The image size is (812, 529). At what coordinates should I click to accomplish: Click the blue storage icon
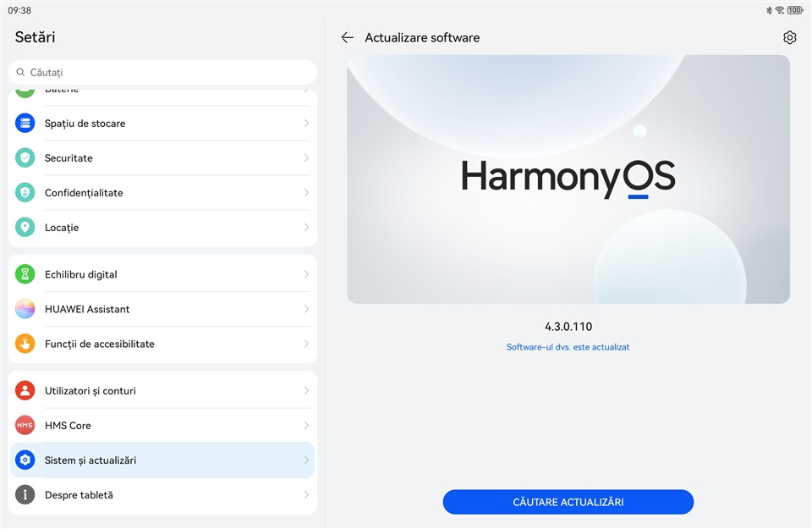(25, 124)
